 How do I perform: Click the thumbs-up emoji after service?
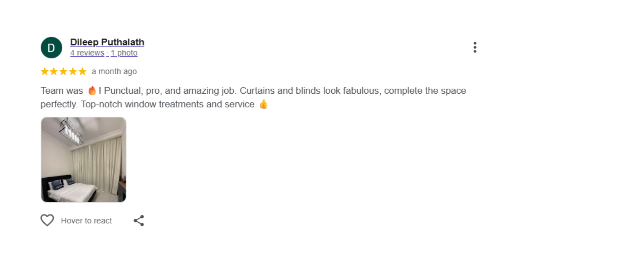[x=264, y=104]
